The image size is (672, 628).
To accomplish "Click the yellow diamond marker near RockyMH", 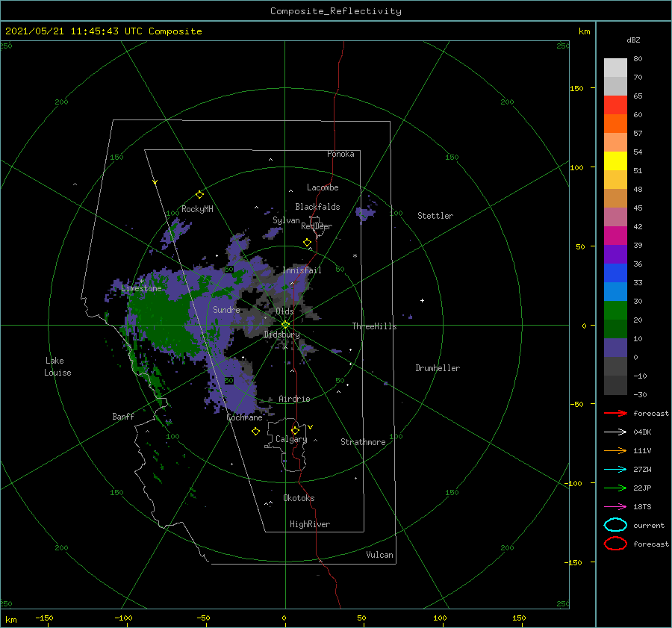I will click(199, 195).
